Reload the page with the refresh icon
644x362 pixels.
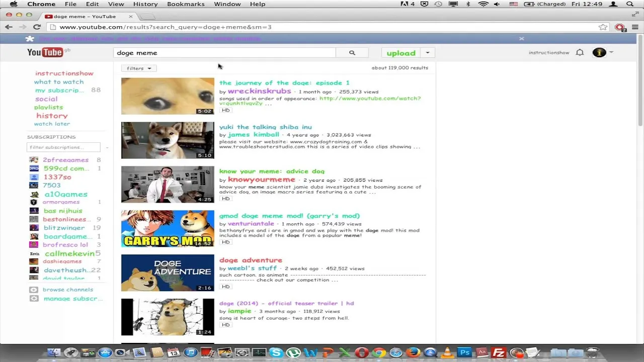(37, 27)
